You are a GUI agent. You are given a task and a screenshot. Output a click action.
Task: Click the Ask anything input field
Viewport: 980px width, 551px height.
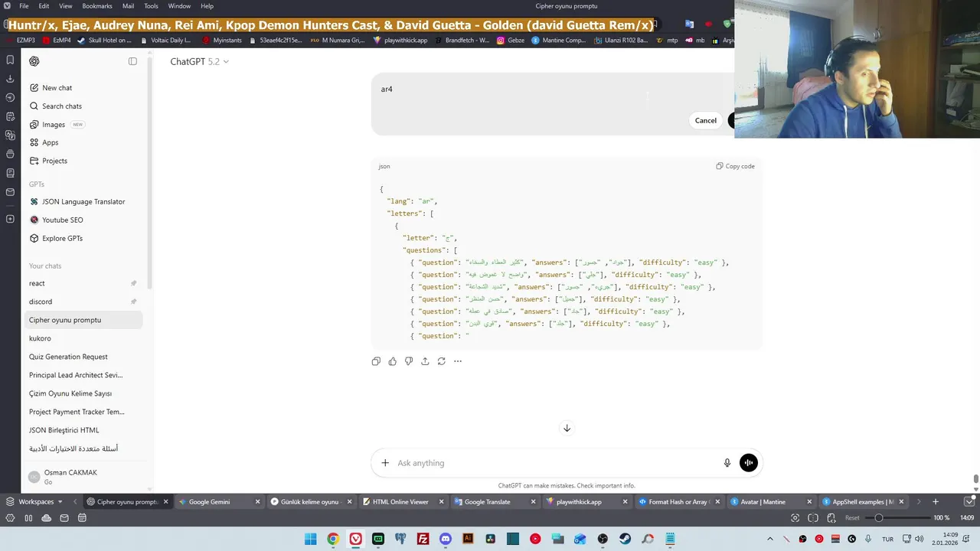point(557,463)
